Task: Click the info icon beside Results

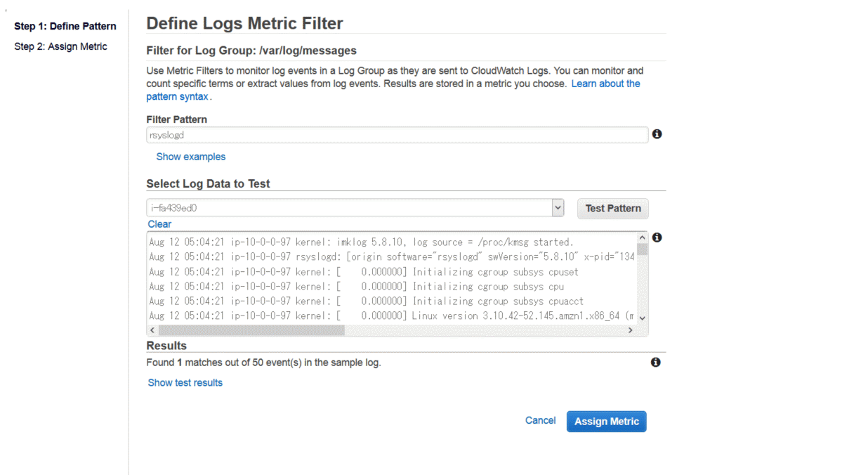Action: coord(655,363)
